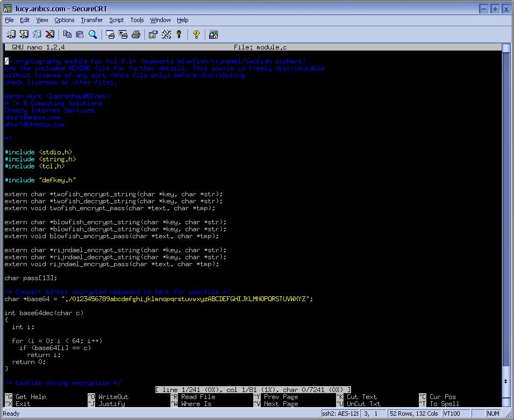Click the SecureCRT title bar application icon
The width and height of the screenshot is (514, 420).
tap(8, 9)
